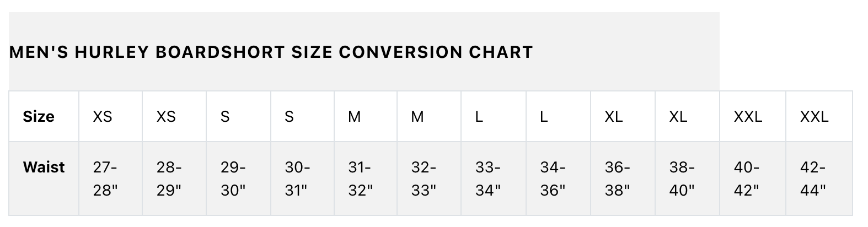Select the 30-31" waist measurement
868x227 pixels.
302,179
